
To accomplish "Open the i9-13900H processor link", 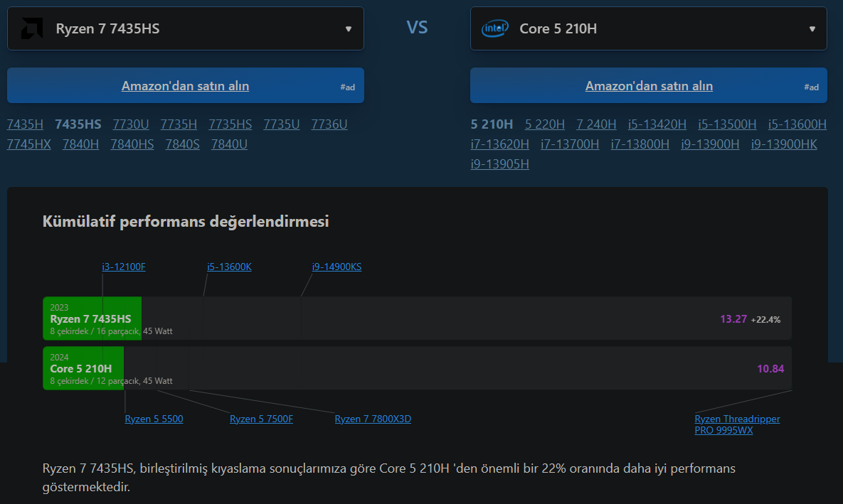I will 710,144.
